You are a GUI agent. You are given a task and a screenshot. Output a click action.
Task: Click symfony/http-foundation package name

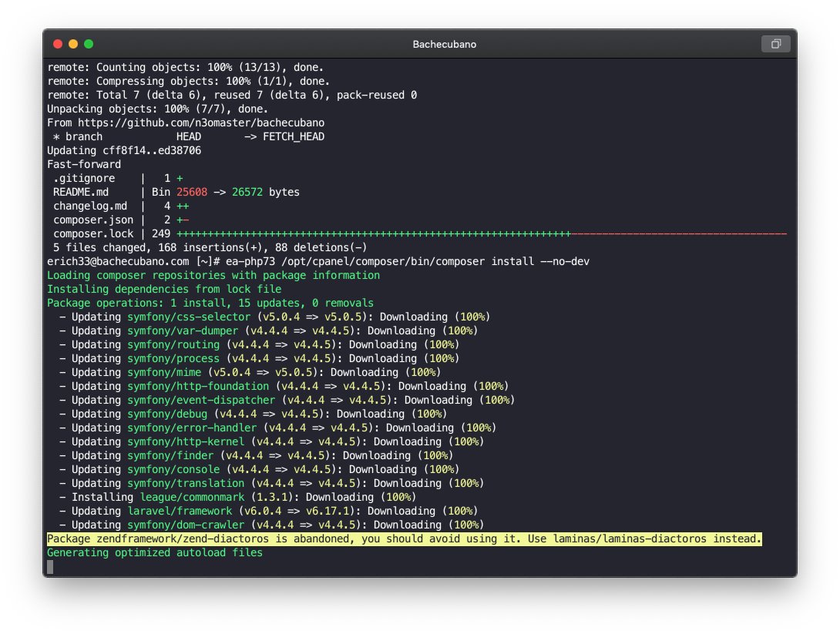click(198, 387)
